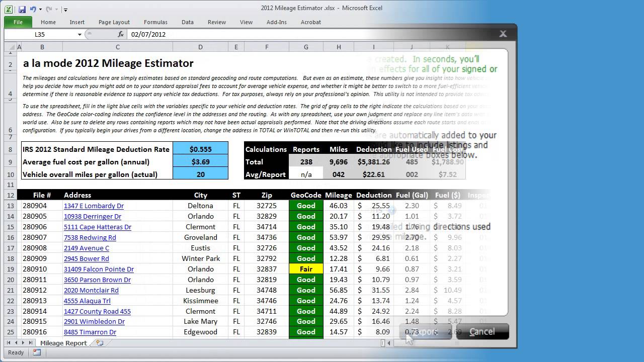
Task: Click the Export button in the dialog
Action: [425, 331]
